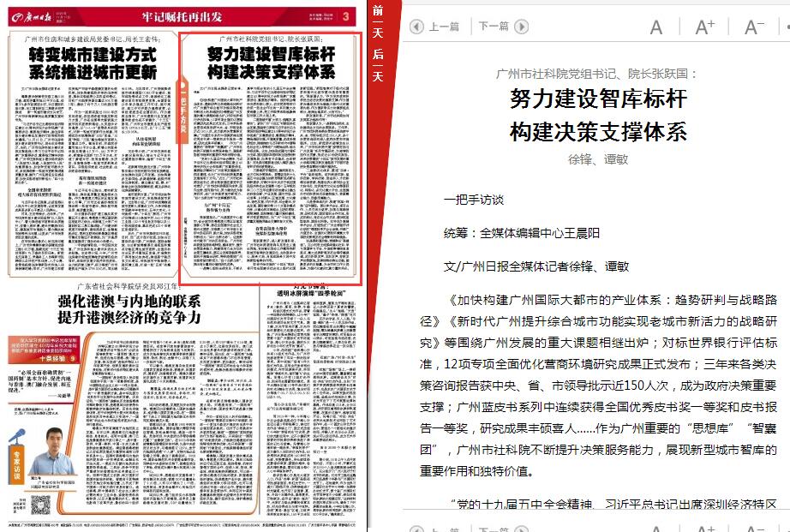Click the 十佳经验 9 badge
The height and width of the screenshot is (532, 790).
(x=57, y=359)
